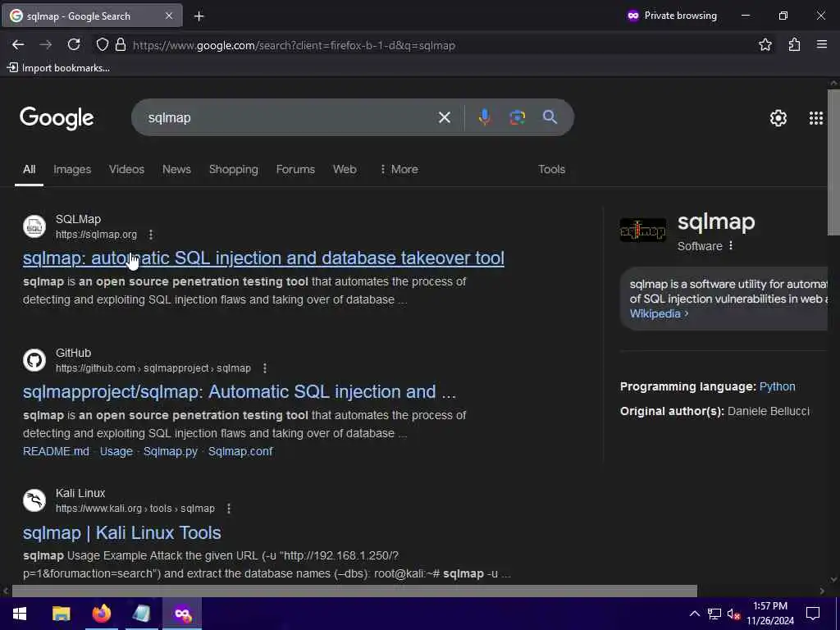
Task: Open the README.md sitelink
Action: 57,452
